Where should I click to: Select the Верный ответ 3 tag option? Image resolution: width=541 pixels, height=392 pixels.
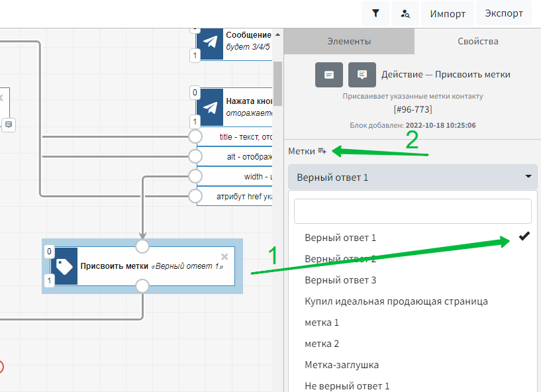(x=340, y=280)
